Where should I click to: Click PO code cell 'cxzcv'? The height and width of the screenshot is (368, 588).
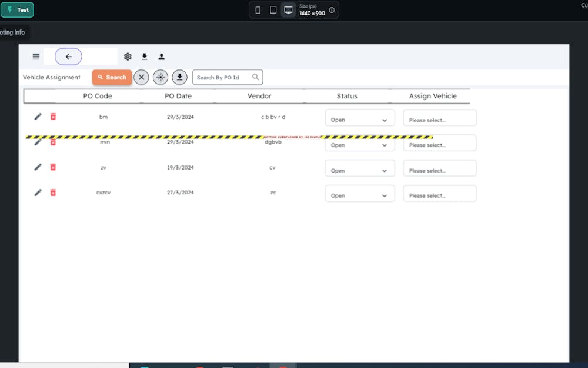(103, 193)
